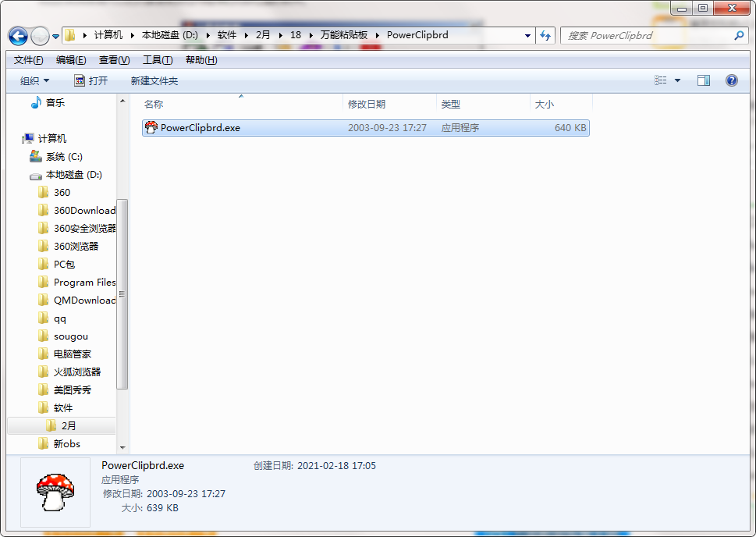The height and width of the screenshot is (537, 756).
Task: Select 本地磁盘 (D:) in the tree
Action: 74,175
